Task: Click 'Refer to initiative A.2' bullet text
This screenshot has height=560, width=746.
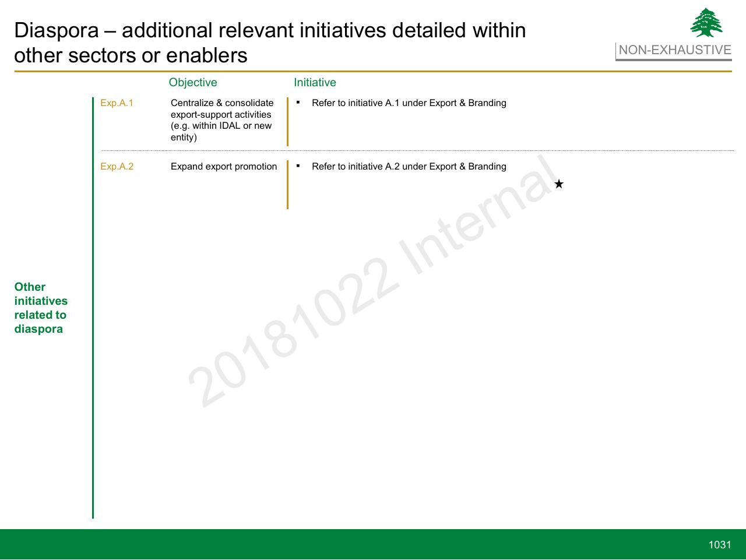Action: click(409, 167)
